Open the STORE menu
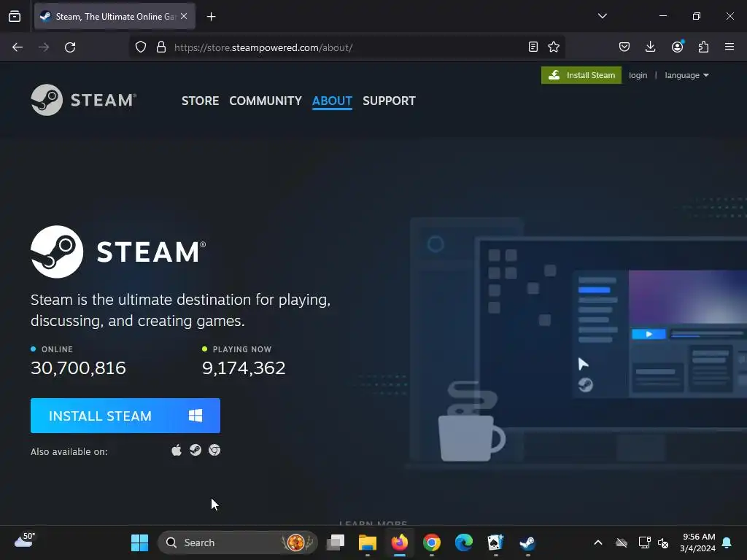Image resolution: width=747 pixels, height=560 pixels. tap(200, 101)
